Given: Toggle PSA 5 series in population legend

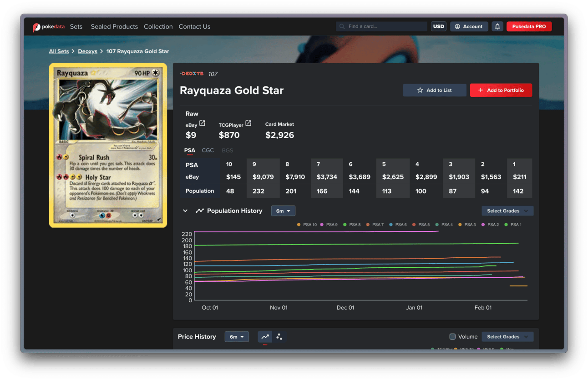Looking at the screenshot, I should (421, 225).
